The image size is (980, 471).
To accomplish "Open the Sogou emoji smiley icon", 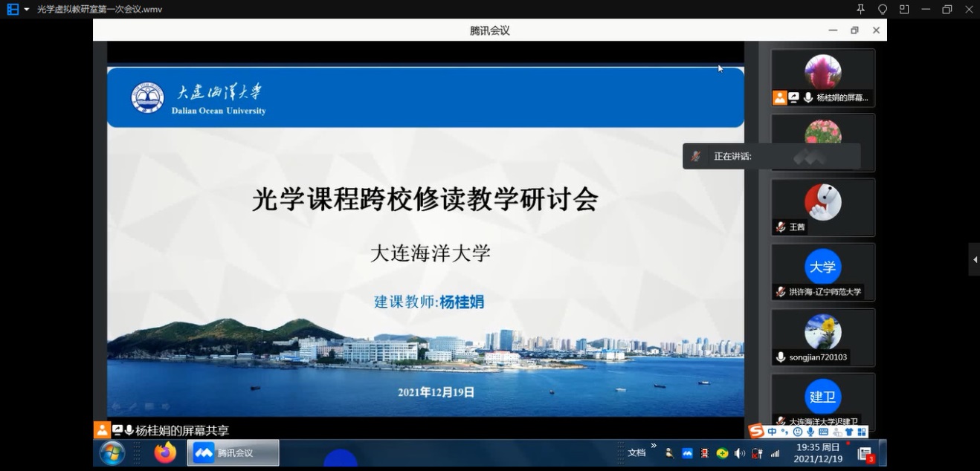I will [x=798, y=432].
